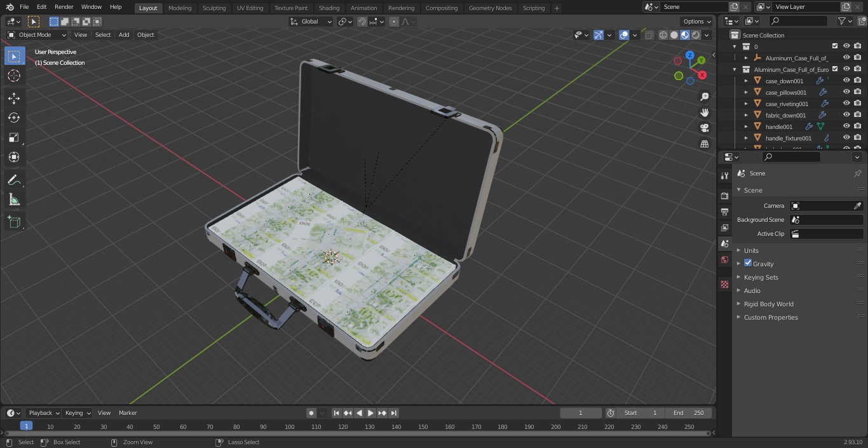
Task: Open the Keying dropdown in timeline
Action: pyautogui.click(x=78, y=413)
